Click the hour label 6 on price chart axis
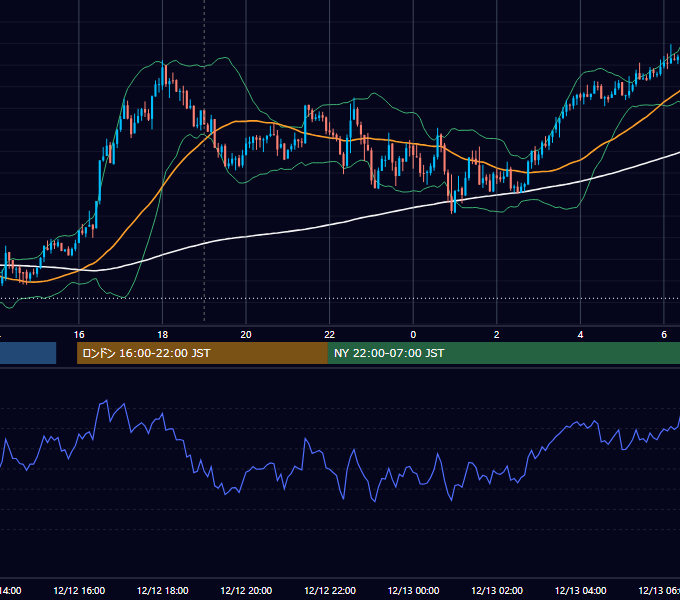The image size is (680, 600). [664, 335]
